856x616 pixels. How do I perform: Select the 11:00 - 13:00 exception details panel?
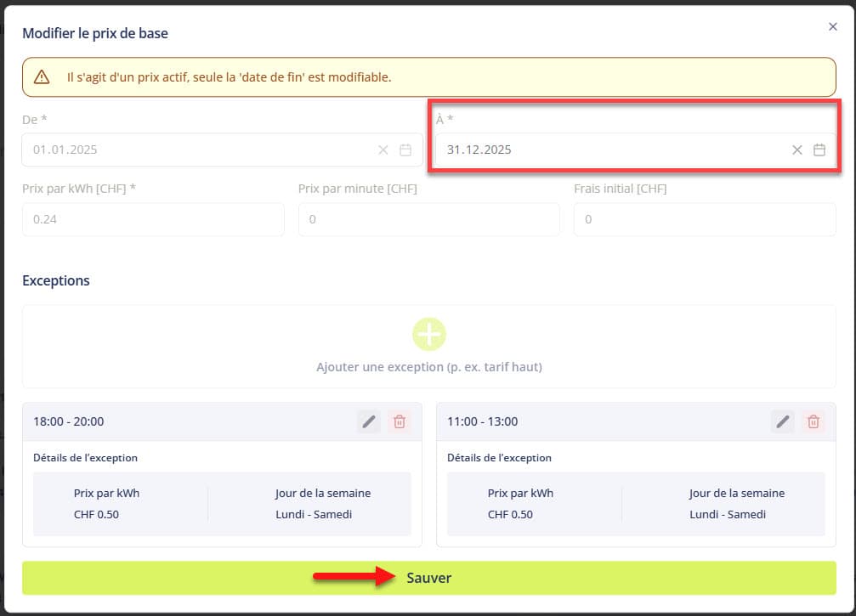click(635, 504)
